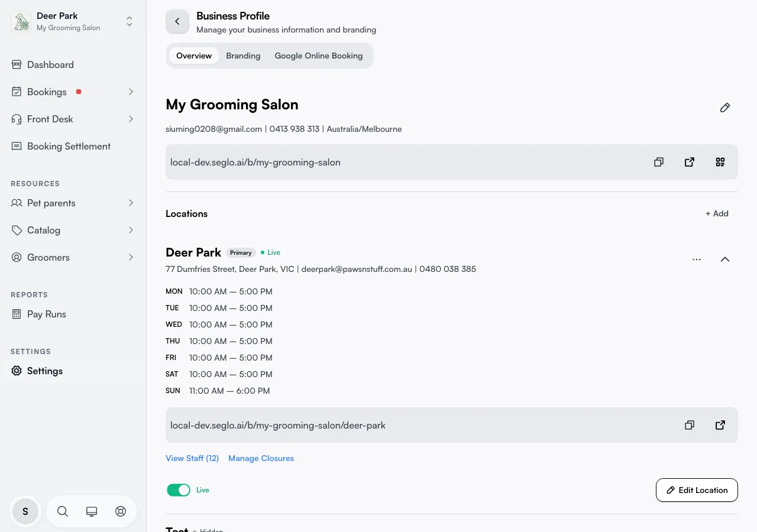Toggle the Deer Park Live switch

coord(179,490)
